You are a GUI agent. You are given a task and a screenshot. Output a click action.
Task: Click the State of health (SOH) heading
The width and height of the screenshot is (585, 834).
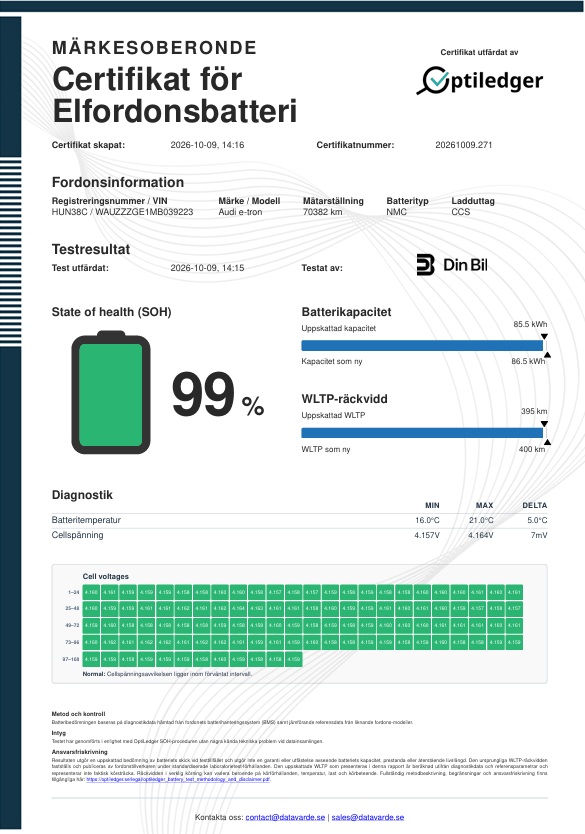click(x=111, y=312)
